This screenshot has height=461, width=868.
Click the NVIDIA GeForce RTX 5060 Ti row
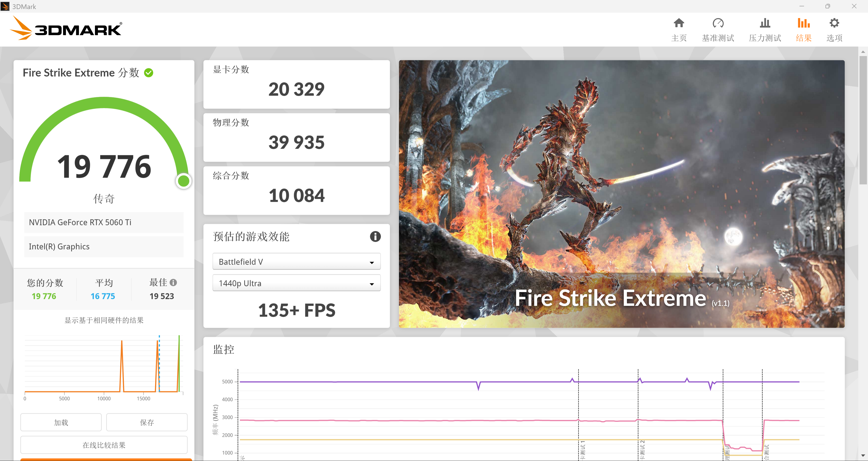click(104, 222)
